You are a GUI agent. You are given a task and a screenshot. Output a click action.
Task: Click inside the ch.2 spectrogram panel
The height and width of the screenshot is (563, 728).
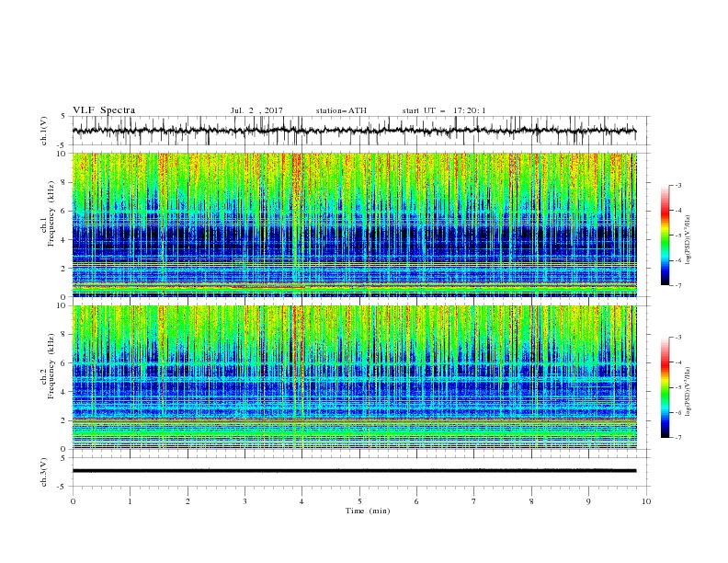pos(354,377)
